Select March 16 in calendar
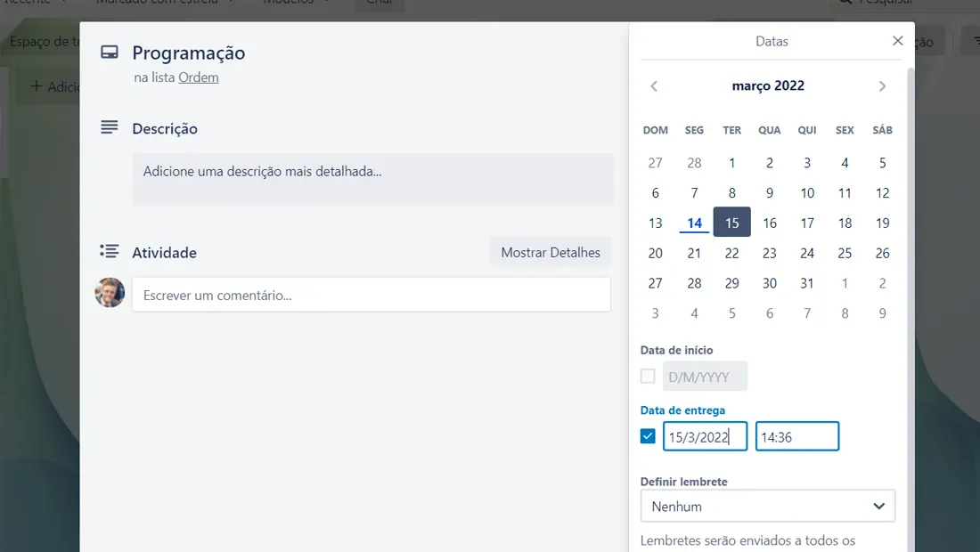The image size is (980, 552). tap(770, 223)
